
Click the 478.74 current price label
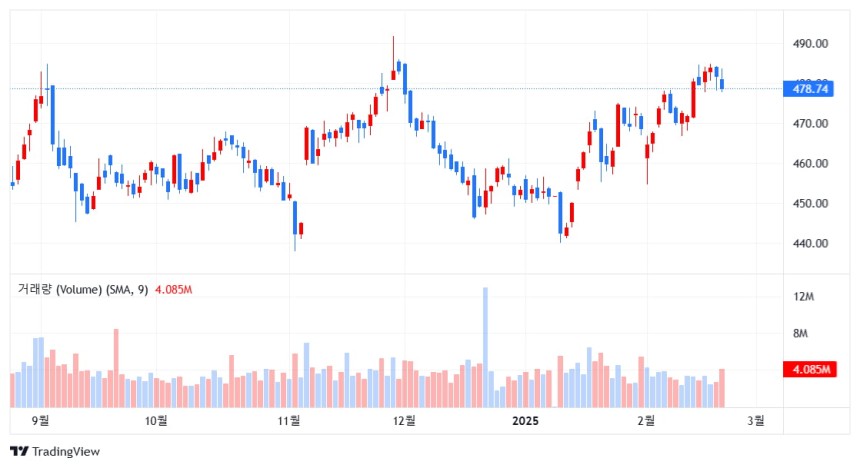pos(808,89)
